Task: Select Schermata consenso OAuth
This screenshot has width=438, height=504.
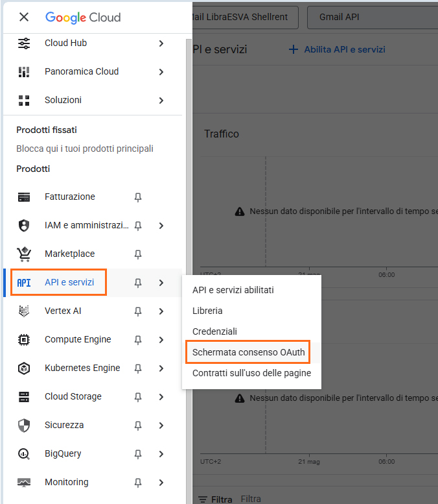Action: point(248,352)
